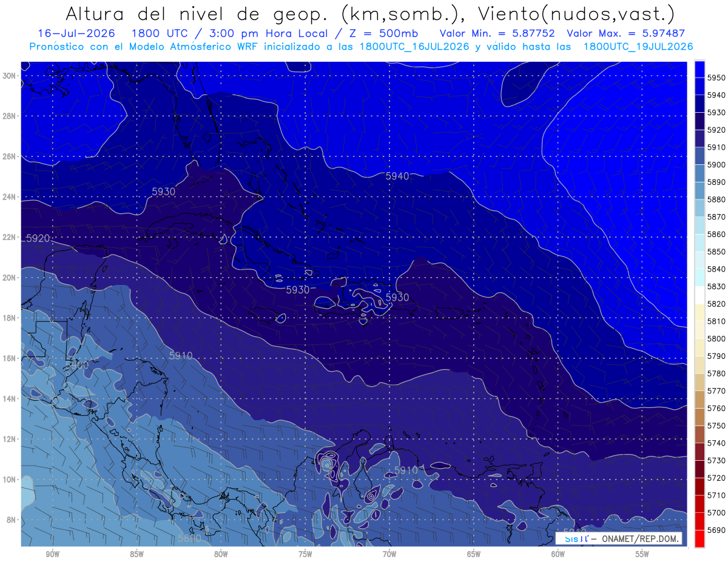Click the 80W longitude axis label
Viewport: 728px width, 562px height.
coord(221,554)
